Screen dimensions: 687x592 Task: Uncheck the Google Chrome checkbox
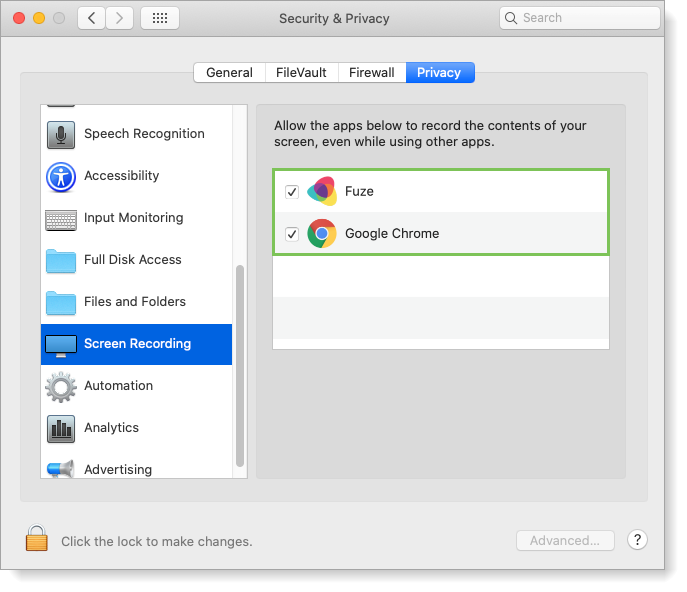(292, 234)
